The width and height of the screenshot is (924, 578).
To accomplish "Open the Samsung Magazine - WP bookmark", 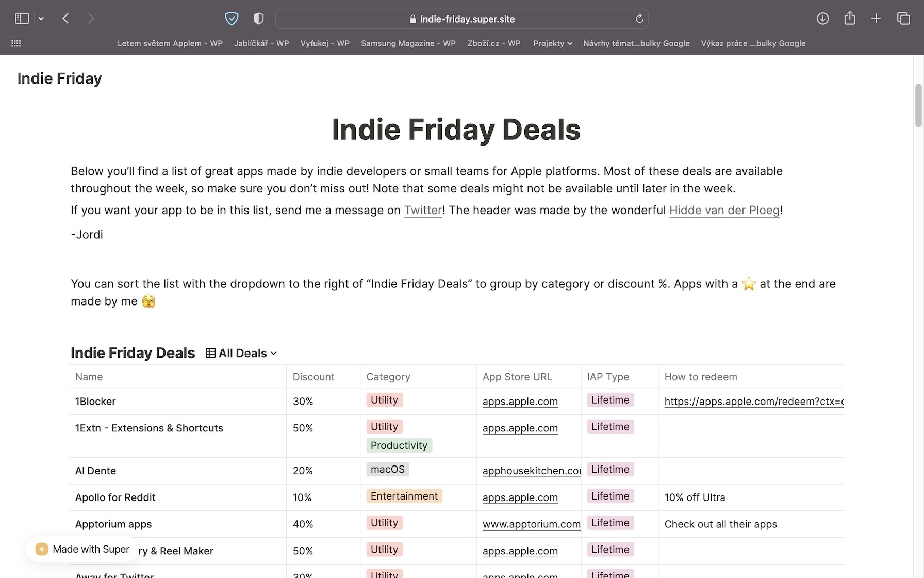I will pos(408,43).
